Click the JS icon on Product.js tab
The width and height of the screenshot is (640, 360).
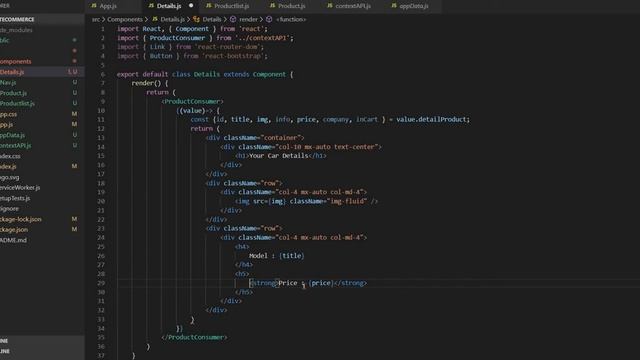tap(272, 6)
